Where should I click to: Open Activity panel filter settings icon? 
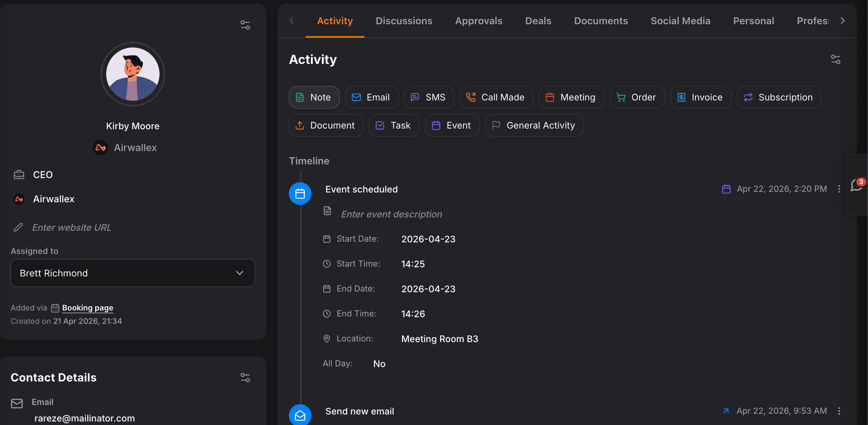tap(835, 59)
